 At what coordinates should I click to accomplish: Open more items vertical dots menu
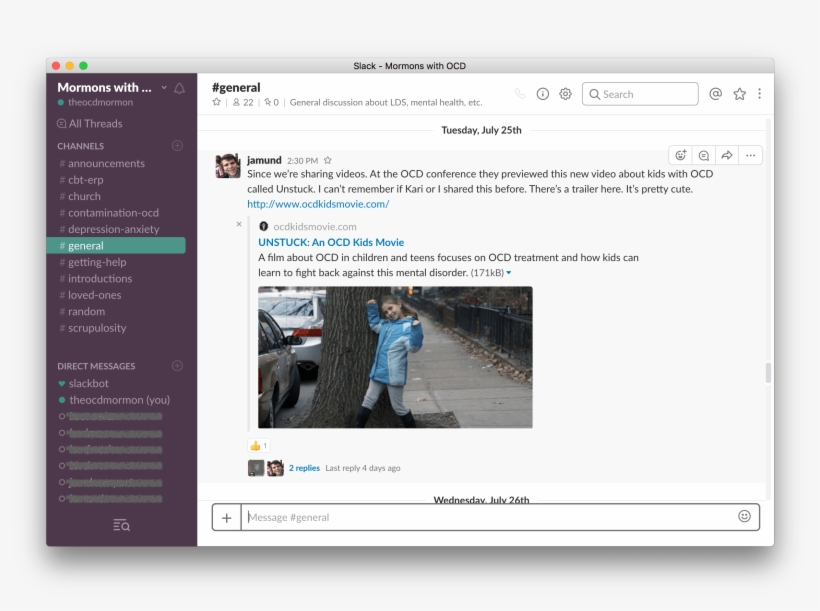tap(759, 94)
